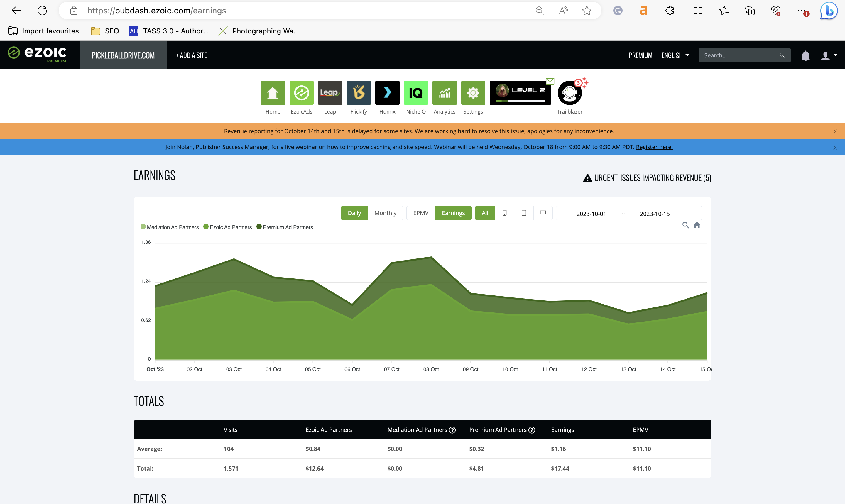
Task: Reload the page with the refresh icon
Action: tap(42, 11)
